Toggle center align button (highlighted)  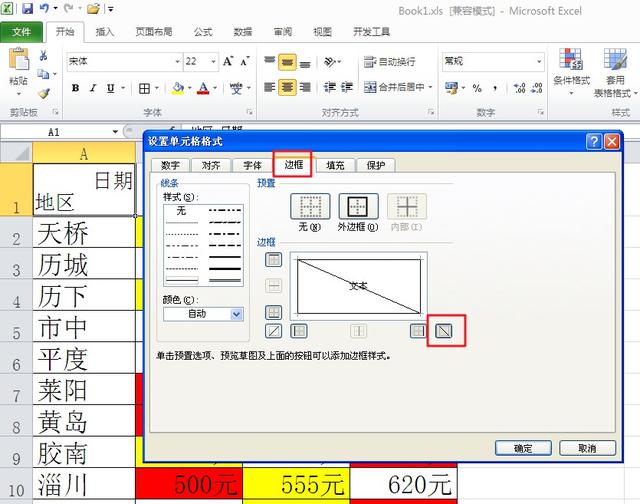pyautogui.click(x=287, y=87)
